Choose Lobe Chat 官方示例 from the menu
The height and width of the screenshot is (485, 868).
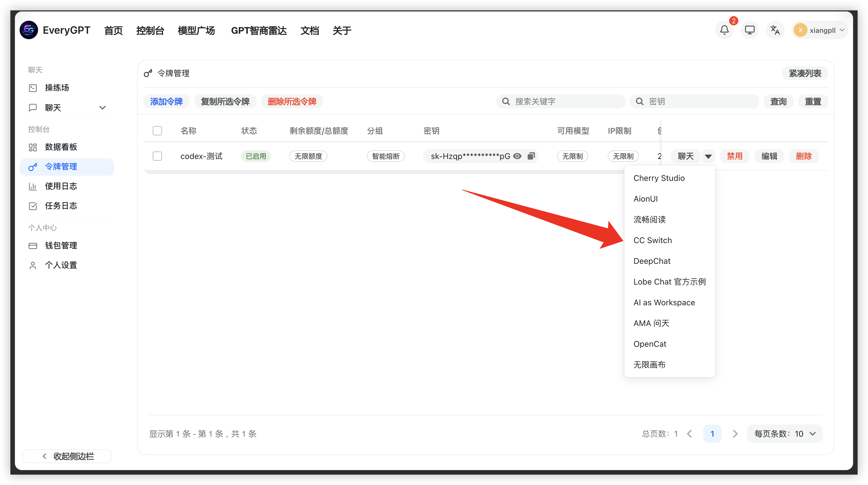pyautogui.click(x=669, y=282)
